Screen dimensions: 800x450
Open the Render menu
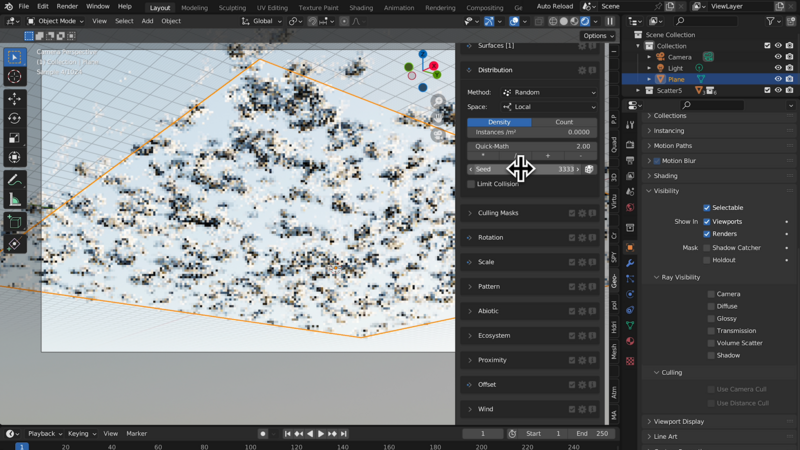(67, 7)
